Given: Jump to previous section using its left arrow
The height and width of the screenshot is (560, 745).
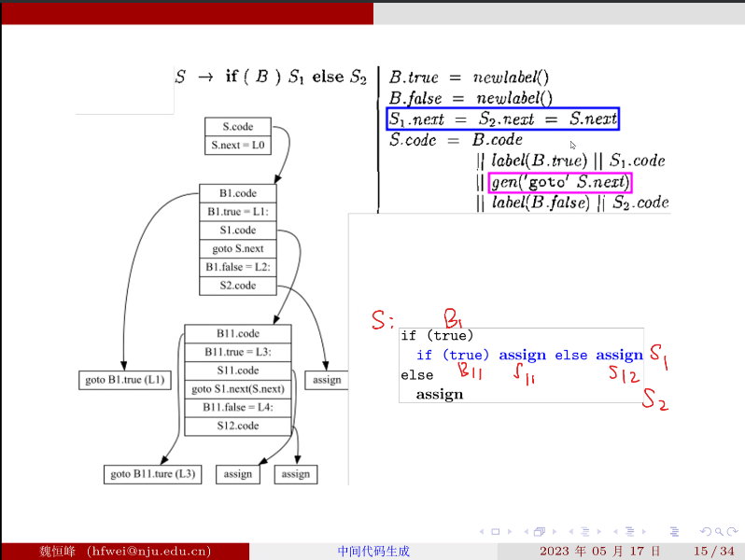Looking at the screenshot, I should coord(615,531).
